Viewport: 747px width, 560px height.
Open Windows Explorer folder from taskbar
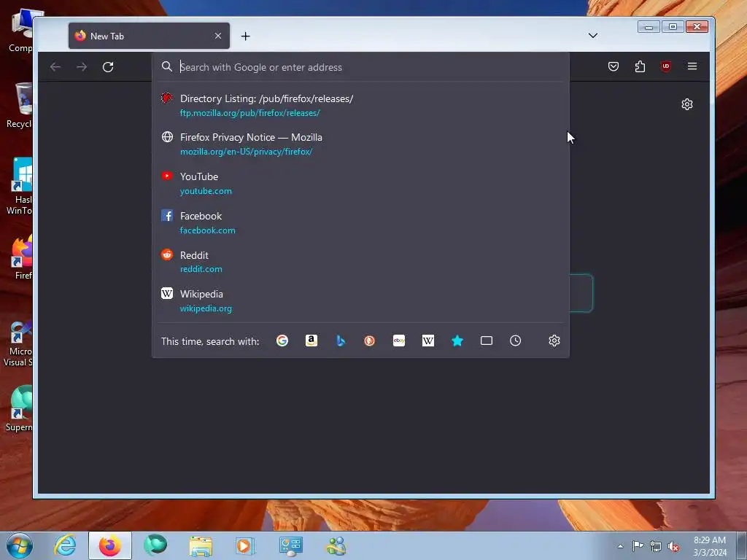(x=201, y=545)
